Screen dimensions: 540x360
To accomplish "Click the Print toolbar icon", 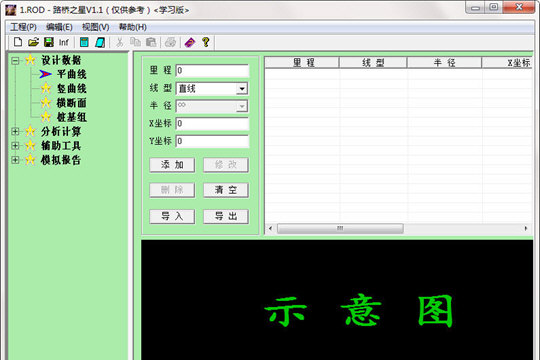I will [x=170, y=42].
